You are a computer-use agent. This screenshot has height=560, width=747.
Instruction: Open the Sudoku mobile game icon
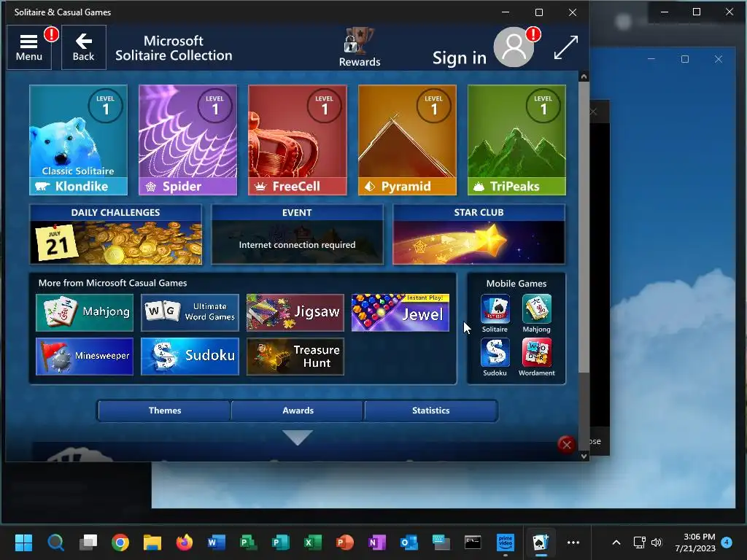coord(495,357)
